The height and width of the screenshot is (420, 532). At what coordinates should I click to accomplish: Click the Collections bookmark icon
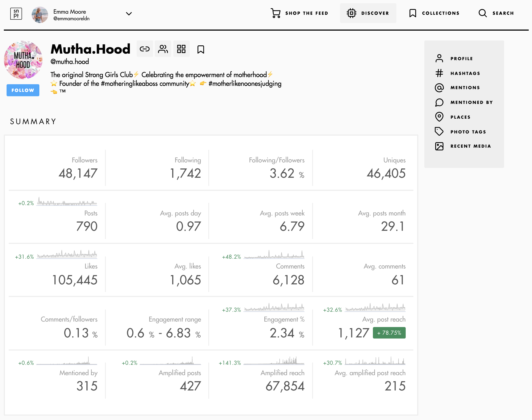pyautogui.click(x=413, y=13)
